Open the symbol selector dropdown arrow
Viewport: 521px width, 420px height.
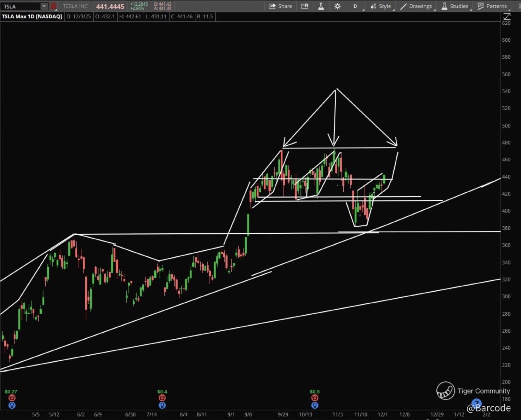tap(44, 6)
